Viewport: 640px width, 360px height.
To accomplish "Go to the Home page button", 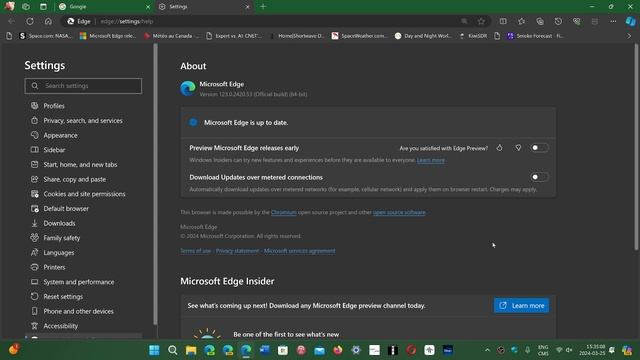I will (48, 21).
